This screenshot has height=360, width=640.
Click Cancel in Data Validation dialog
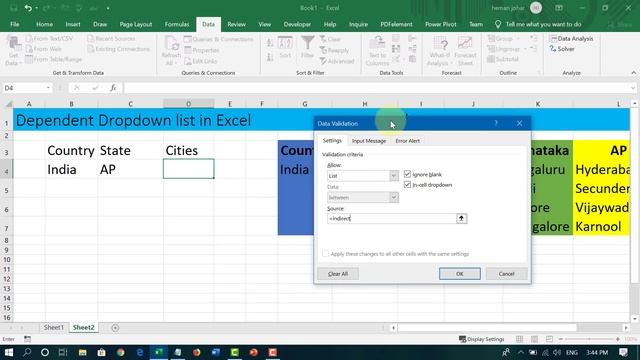pyautogui.click(x=506, y=274)
